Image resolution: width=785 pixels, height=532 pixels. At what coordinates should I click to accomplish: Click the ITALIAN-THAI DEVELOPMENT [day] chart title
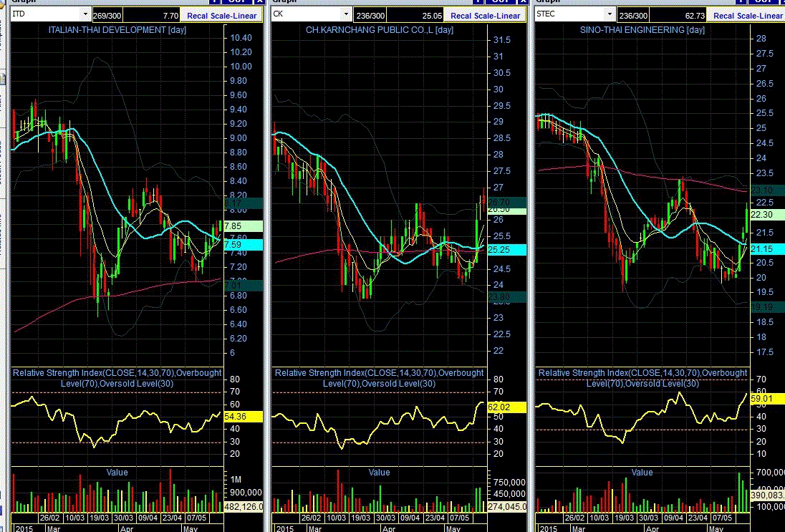(117, 29)
